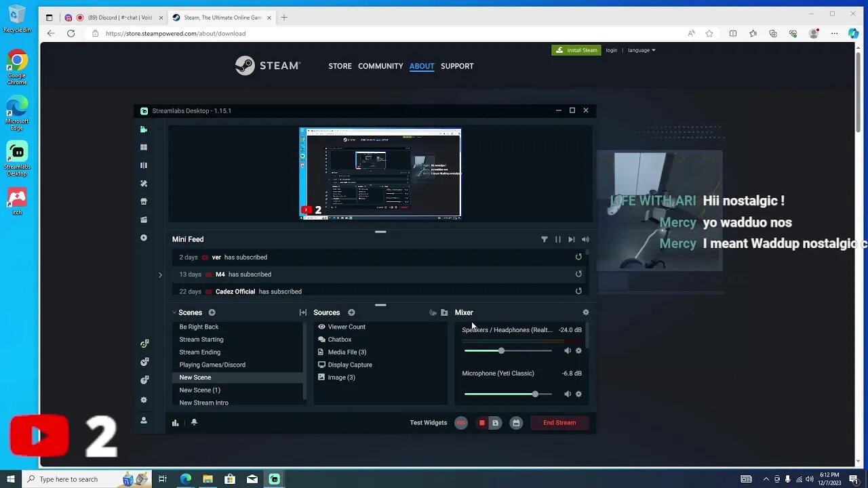Click the End Stream button

point(559,423)
